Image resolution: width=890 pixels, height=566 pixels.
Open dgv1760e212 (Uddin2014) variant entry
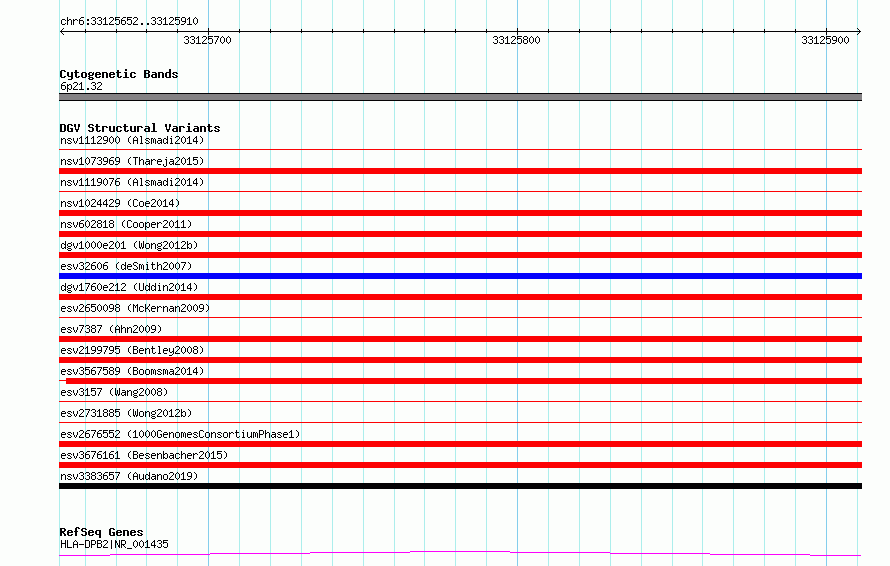point(129,287)
